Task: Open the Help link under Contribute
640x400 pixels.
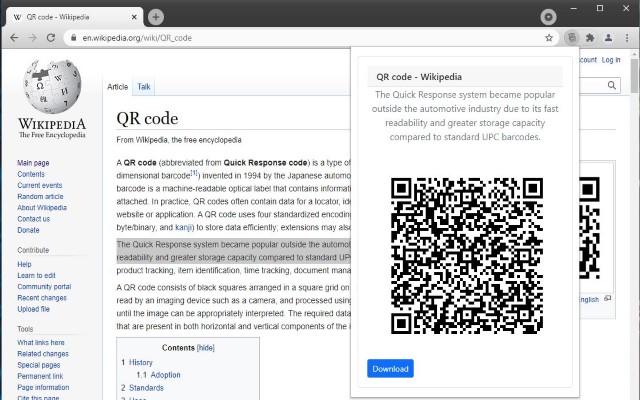Action: coord(24,264)
